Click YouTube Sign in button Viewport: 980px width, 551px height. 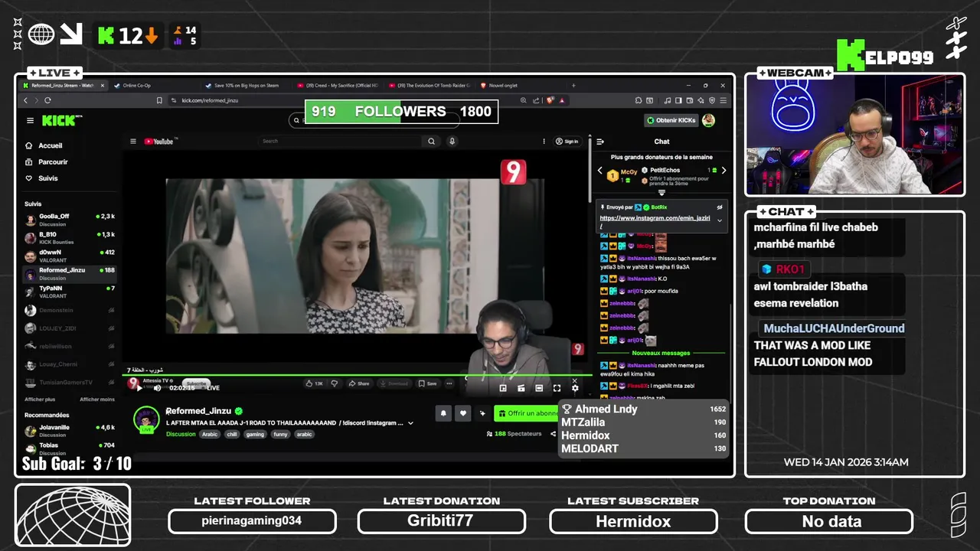(x=568, y=141)
